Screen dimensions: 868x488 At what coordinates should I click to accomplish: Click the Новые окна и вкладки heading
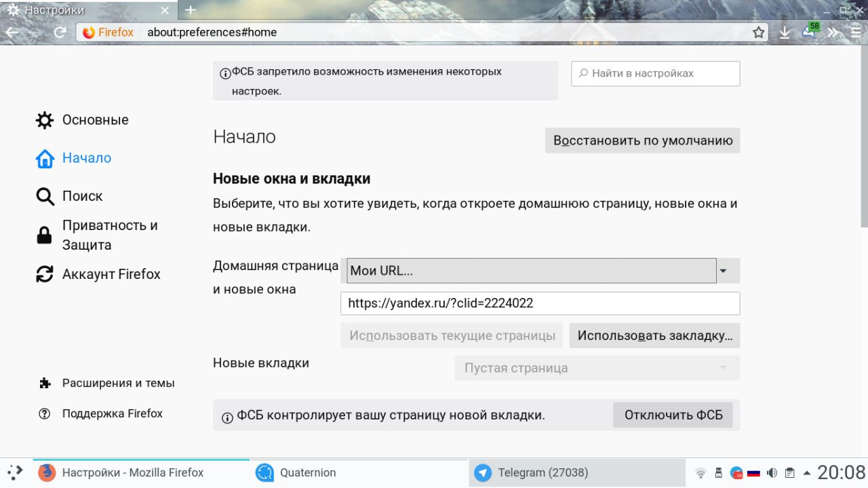(x=292, y=179)
